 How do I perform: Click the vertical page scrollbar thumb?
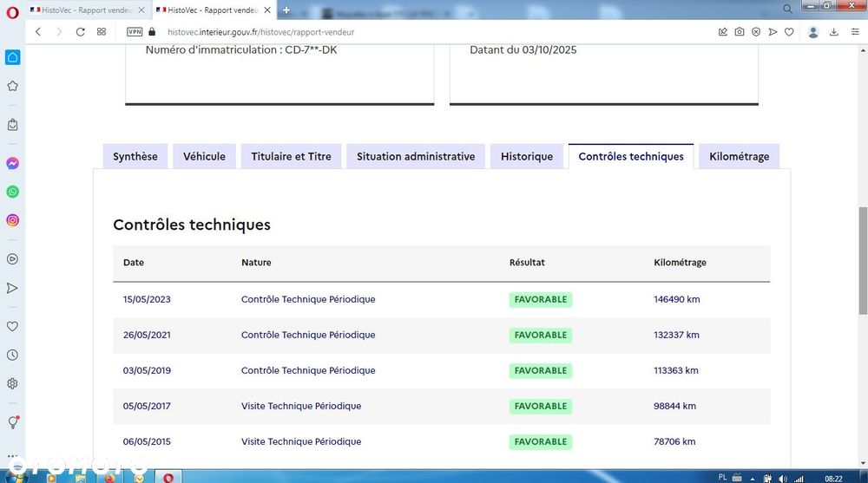point(863,260)
